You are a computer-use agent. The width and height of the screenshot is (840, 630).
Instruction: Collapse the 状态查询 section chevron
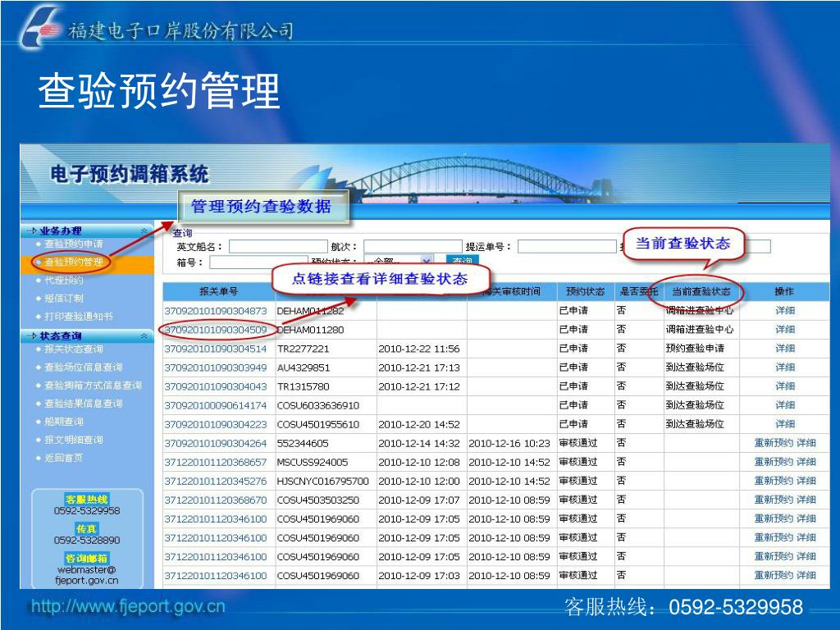[144, 336]
